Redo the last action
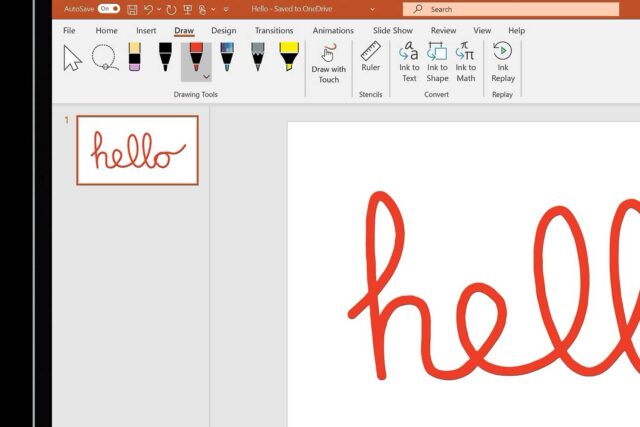 (x=171, y=9)
